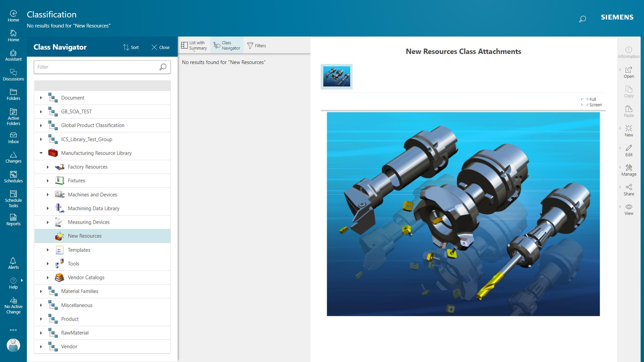Close the Class Navigator panel

160,47
